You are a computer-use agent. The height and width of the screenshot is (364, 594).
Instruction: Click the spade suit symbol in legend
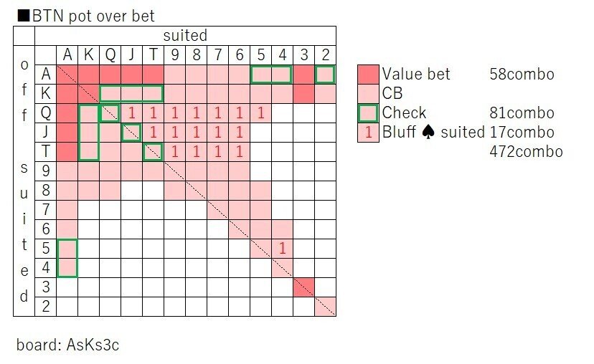point(428,132)
